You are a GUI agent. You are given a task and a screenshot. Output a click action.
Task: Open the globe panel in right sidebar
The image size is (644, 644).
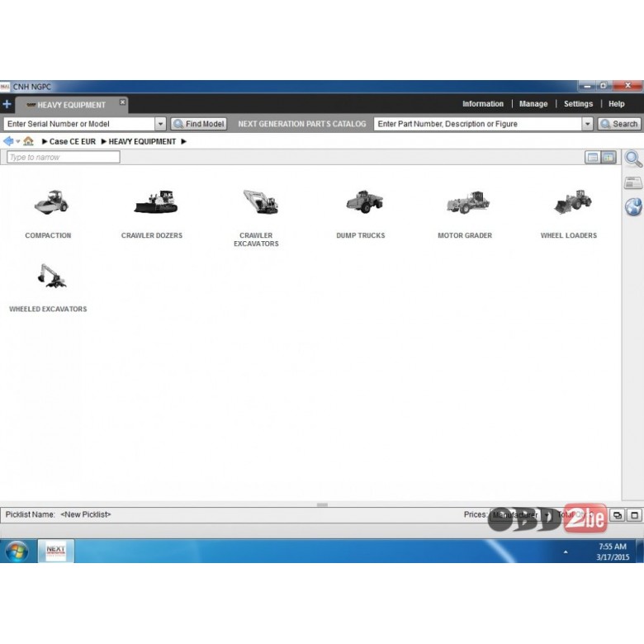pyautogui.click(x=633, y=206)
